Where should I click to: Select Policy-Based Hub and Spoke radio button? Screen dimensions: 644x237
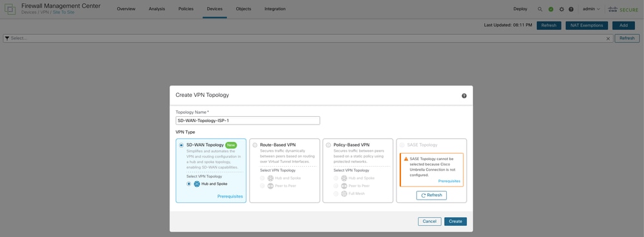coord(336,178)
